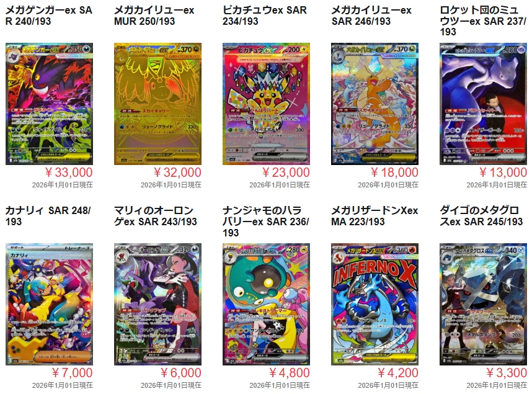Select the INFERNO X メガリザードン card image
This screenshot has width=532, height=394.
(x=375, y=304)
